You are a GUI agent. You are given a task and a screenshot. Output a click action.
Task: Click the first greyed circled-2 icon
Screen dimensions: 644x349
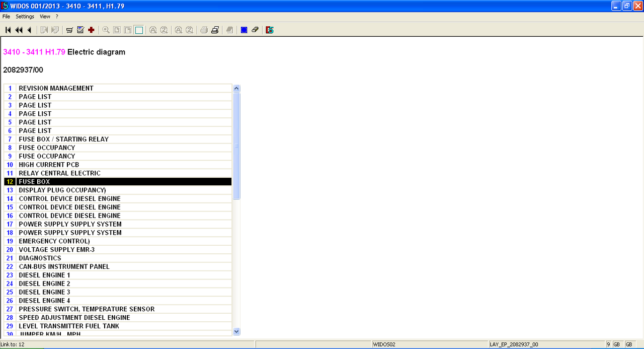[x=164, y=30]
